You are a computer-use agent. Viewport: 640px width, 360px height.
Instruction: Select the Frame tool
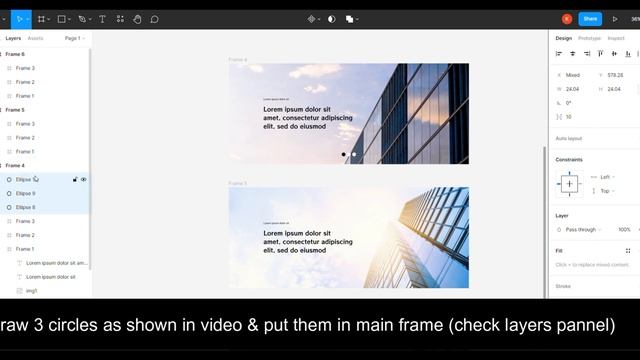point(41,19)
